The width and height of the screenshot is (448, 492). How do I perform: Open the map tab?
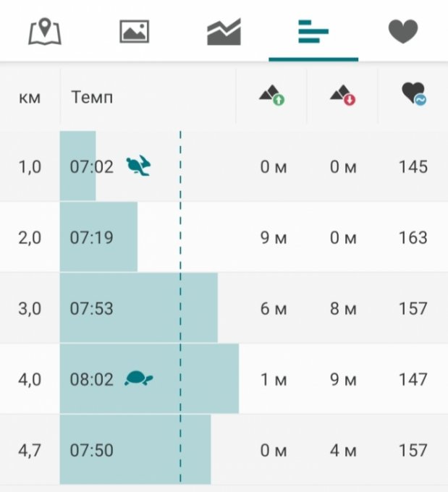point(45,32)
